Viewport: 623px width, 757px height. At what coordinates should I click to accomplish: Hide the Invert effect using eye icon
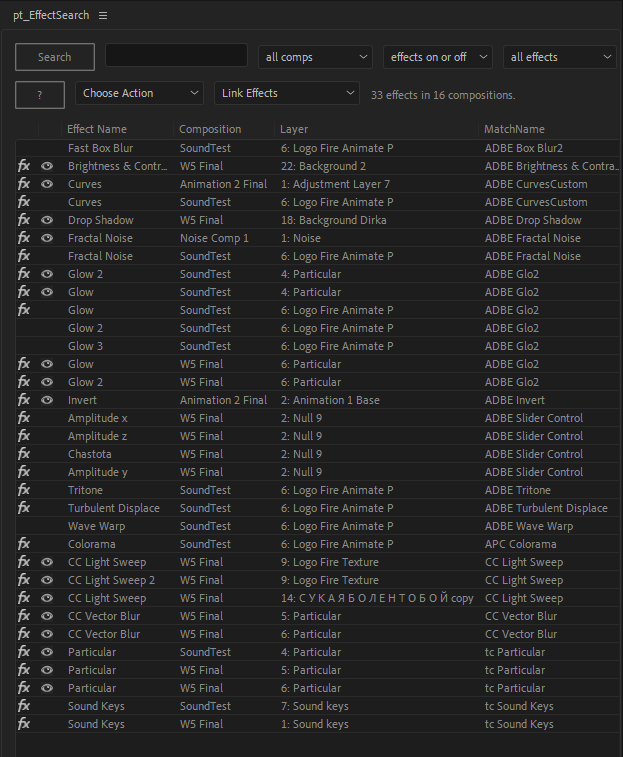click(x=47, y=400)
